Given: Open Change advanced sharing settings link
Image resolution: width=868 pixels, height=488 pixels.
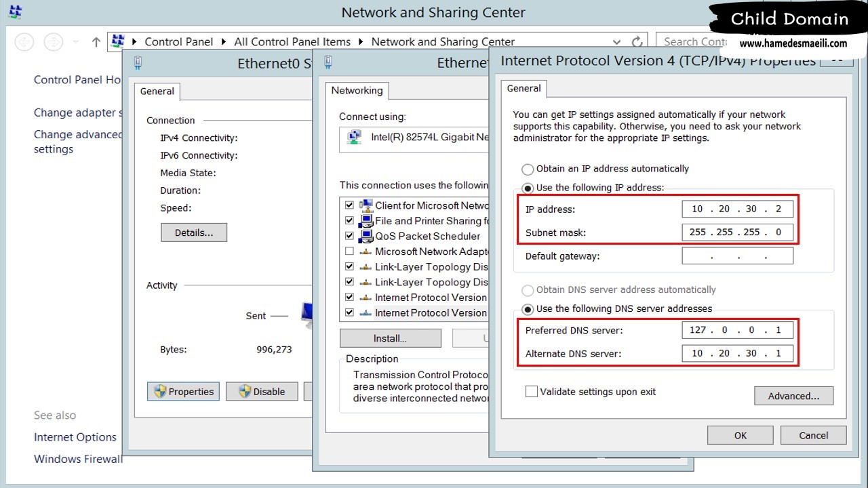Looking at the screenshot, I should click(x=78, y=142).
